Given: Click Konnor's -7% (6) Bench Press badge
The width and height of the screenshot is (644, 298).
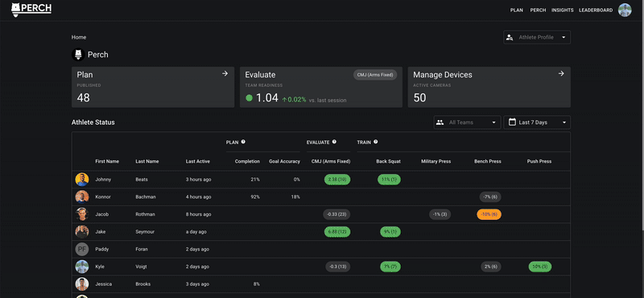Looking at the screenshot, I should 490,197.
